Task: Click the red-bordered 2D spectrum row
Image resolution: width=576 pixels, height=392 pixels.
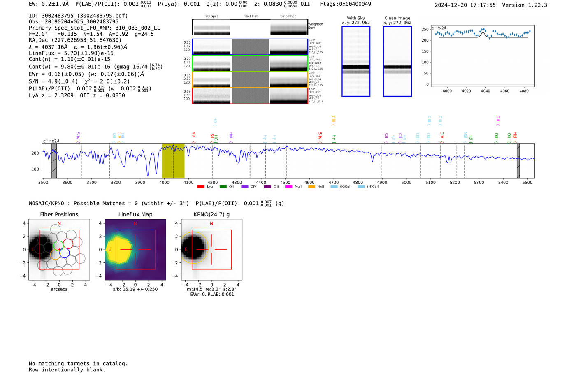Action: click(x=250, y=96)
